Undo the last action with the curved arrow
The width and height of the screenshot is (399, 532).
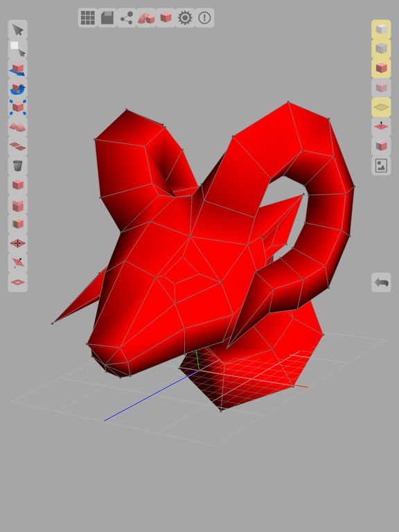click(381, 283)
